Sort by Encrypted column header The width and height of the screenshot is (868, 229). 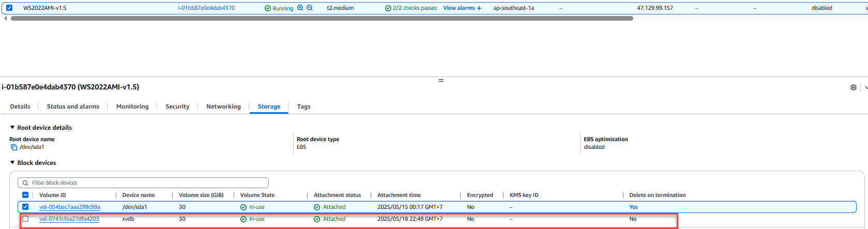click(x=480, y=195)
